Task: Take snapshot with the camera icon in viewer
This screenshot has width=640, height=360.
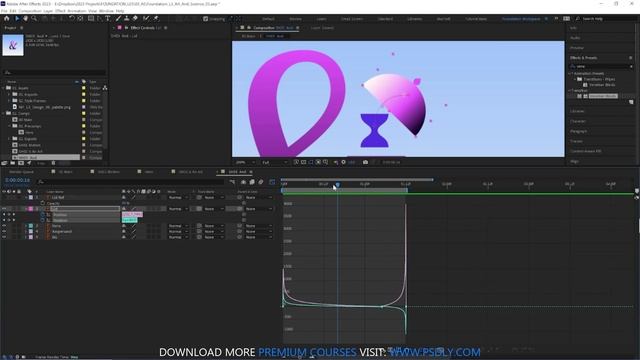Action: pyautogui.click(x=365, y=162)
